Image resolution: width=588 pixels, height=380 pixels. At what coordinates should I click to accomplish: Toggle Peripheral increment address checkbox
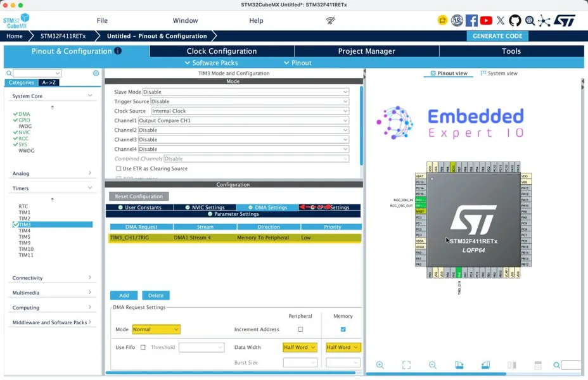tap(300, 329)
